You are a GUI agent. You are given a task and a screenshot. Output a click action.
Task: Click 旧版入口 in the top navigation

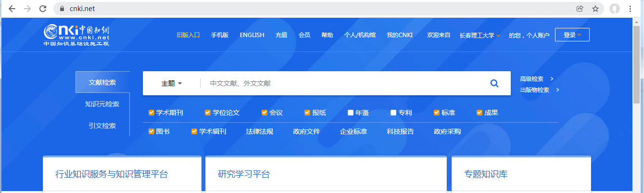coord(188,35)
